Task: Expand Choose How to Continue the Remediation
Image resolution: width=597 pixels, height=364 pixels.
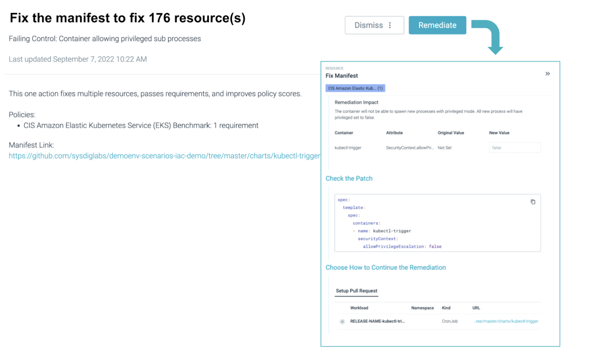Action: pos(386,267)
